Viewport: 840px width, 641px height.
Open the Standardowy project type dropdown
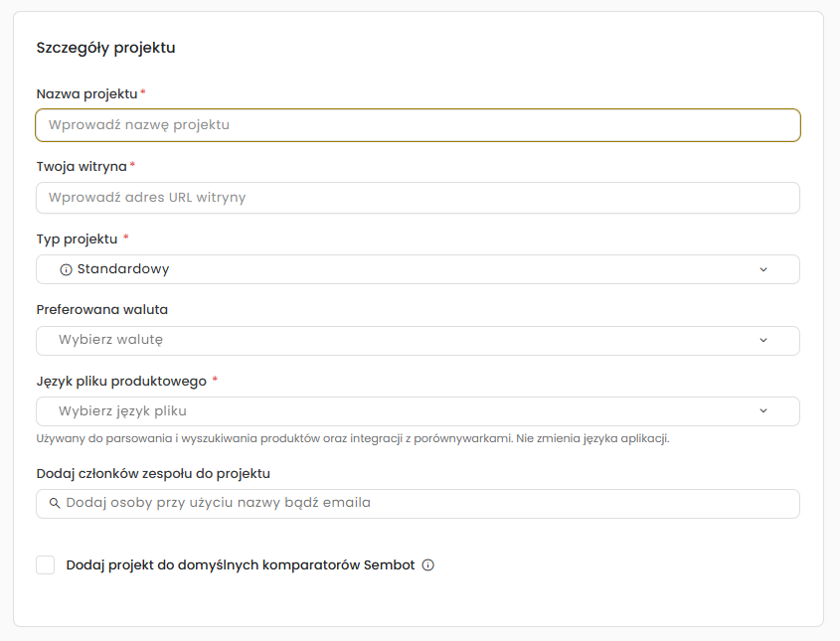[418, 269]
